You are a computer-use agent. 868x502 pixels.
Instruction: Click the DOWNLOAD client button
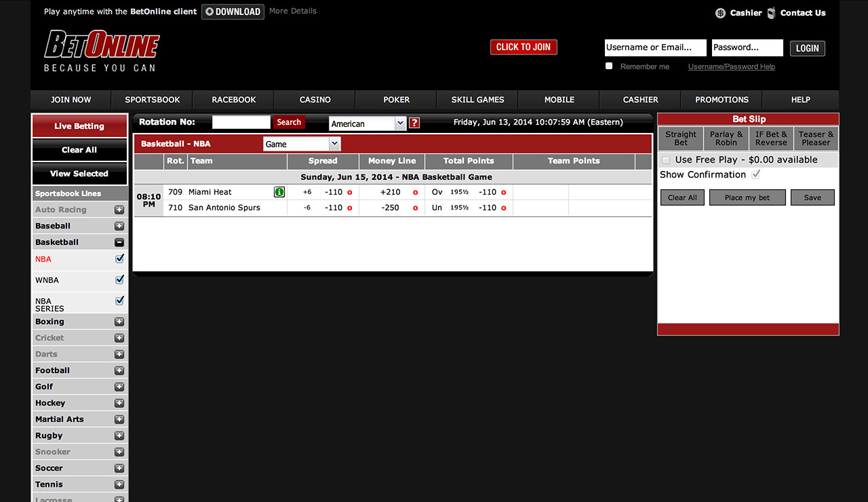click(233, 12)
